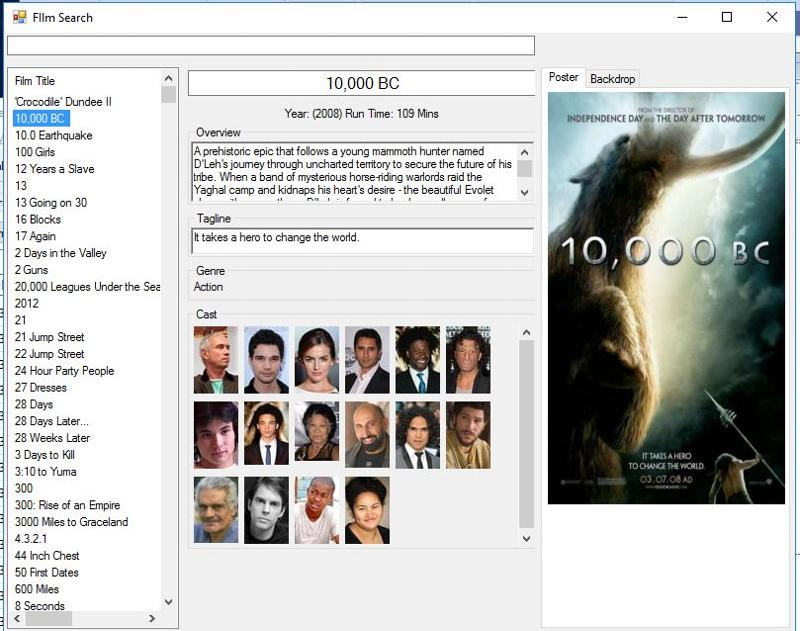Minimize the Film Search window

[x=682, y=17]
